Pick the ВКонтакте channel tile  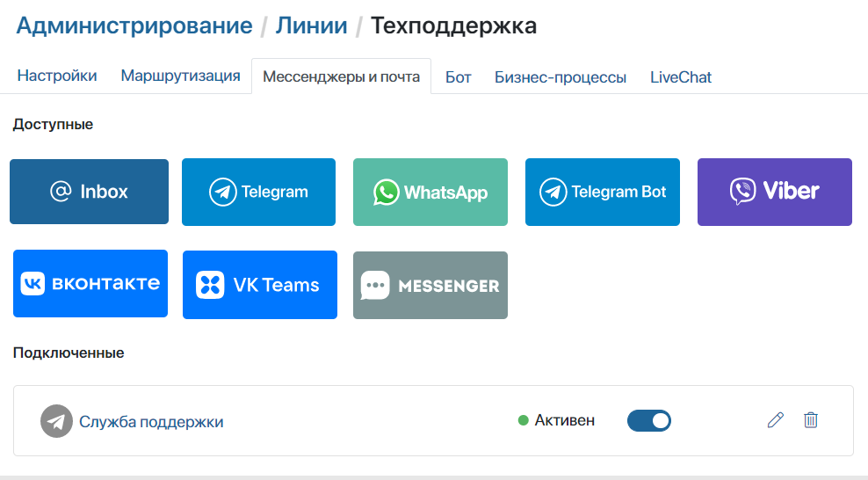point(90,283)
